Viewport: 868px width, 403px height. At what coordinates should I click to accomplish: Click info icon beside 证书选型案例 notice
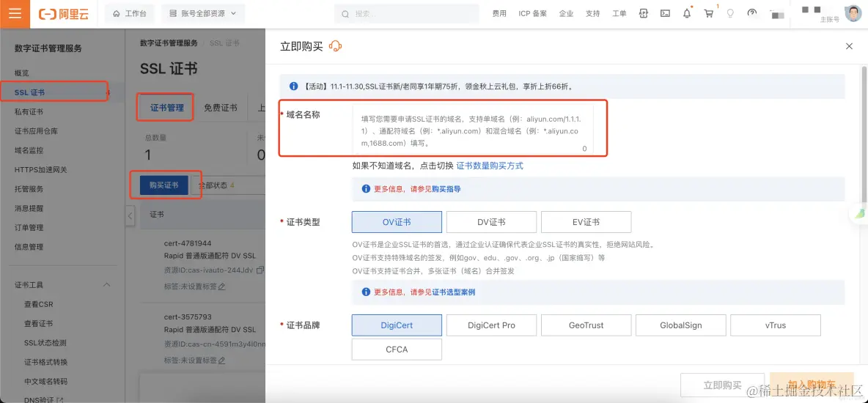pos(366,292)
